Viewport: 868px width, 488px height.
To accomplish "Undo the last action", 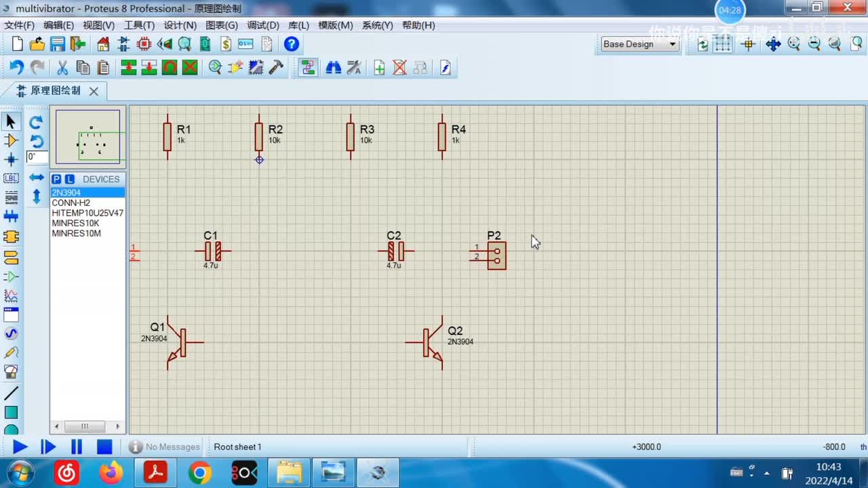I will [17, 68].
